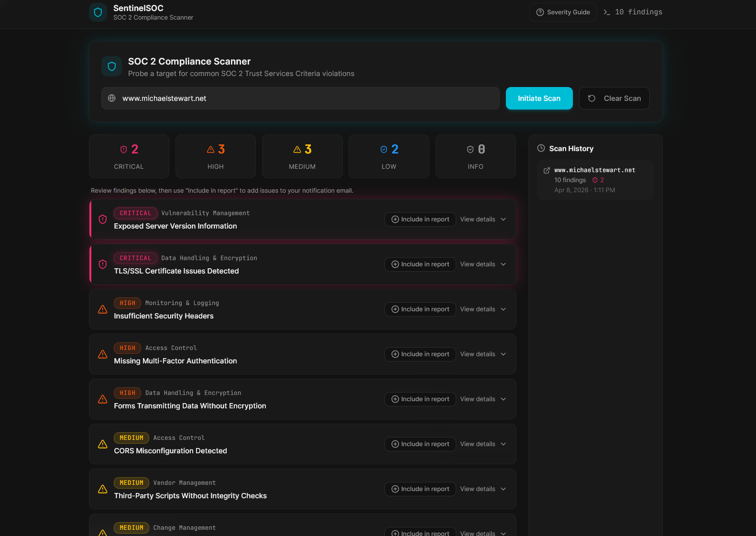This screenshot has height=536, width=756.
Task: Expand View details for Insufficient Security Headers
Action: [x=483, y=309]
